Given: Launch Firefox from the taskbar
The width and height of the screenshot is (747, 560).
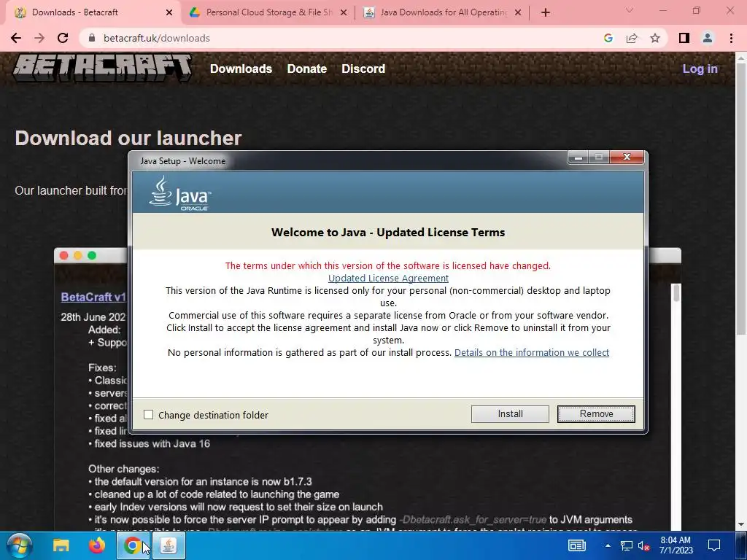Looking at the screenshot, I should tap(97, 545).
